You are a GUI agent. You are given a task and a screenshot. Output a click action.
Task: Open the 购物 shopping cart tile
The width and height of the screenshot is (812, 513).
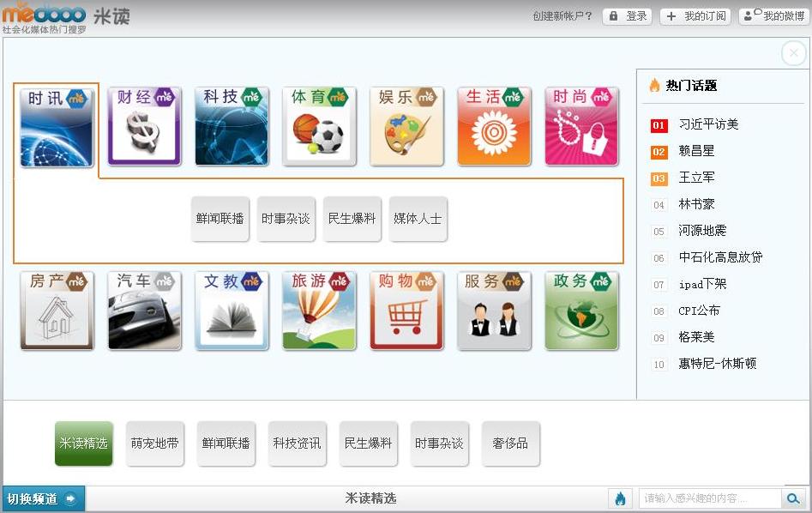406,311
